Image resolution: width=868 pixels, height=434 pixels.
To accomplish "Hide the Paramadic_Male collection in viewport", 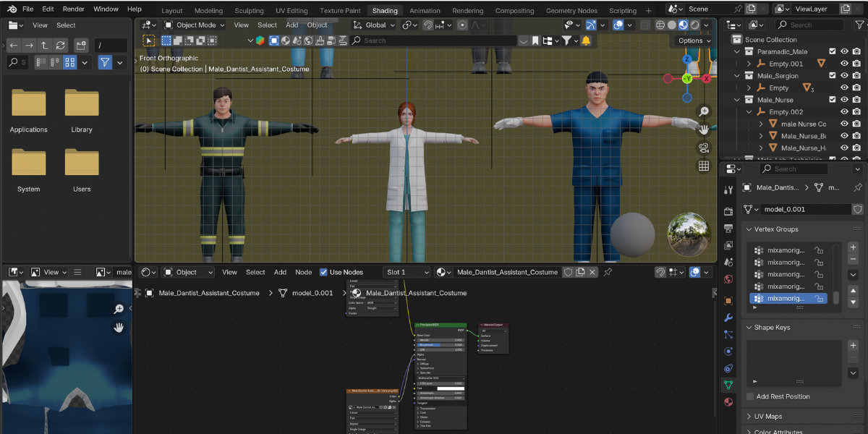I will point(844,51).
